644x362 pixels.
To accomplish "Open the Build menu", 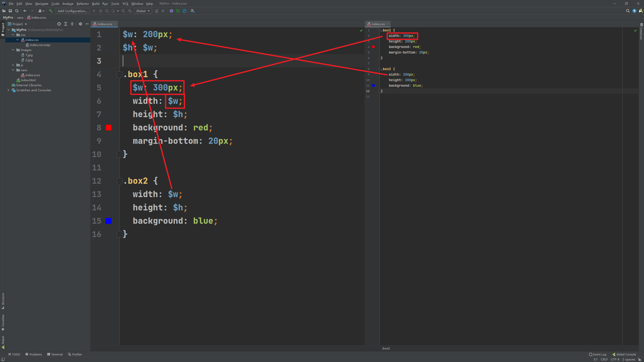I will 95,4.
